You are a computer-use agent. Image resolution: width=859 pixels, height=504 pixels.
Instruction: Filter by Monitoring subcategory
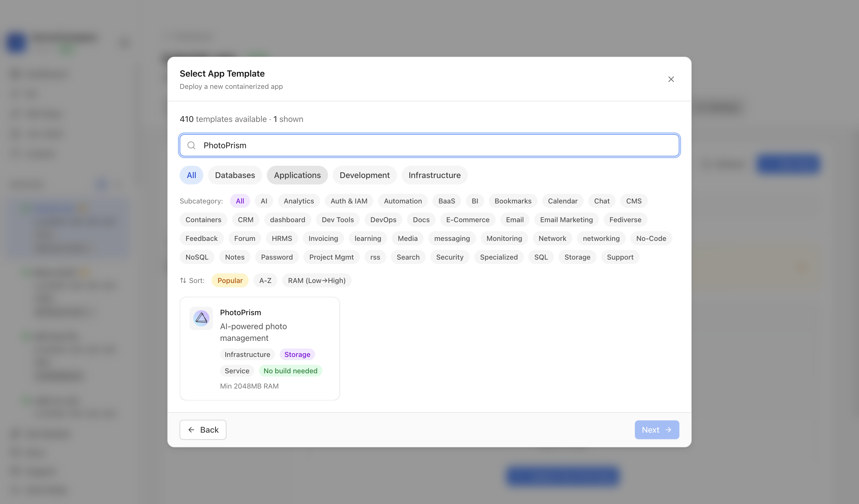pyautogui.click(x=504, y=238)
